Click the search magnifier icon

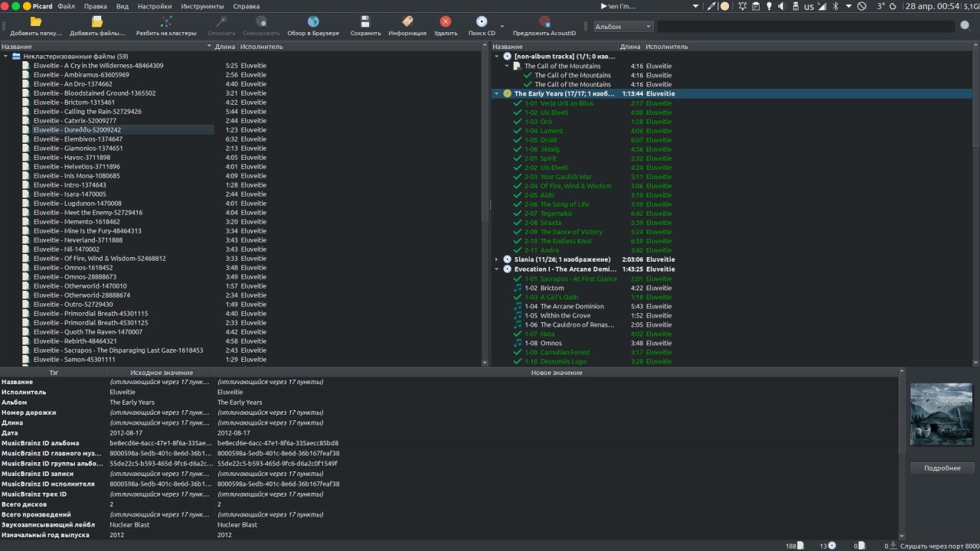pos(965,26)
